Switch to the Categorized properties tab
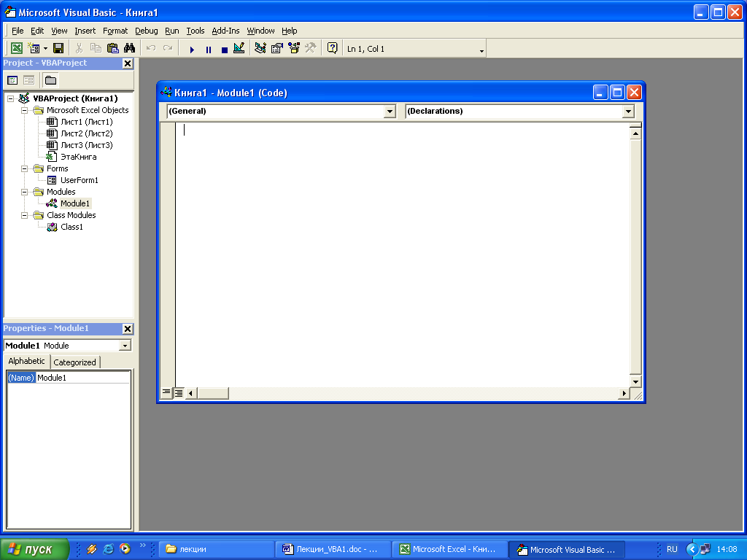This screenshot has height=560, width=747. [75, 362]
